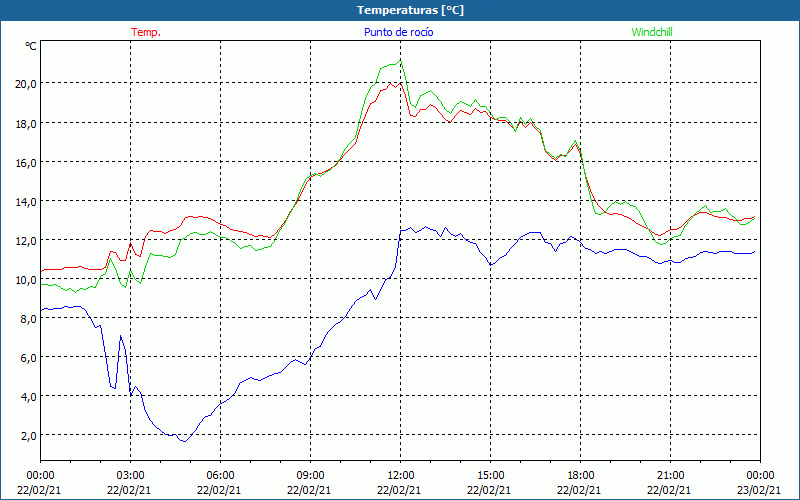Click the 16,0 y-axis value

[x=26, y=162]
